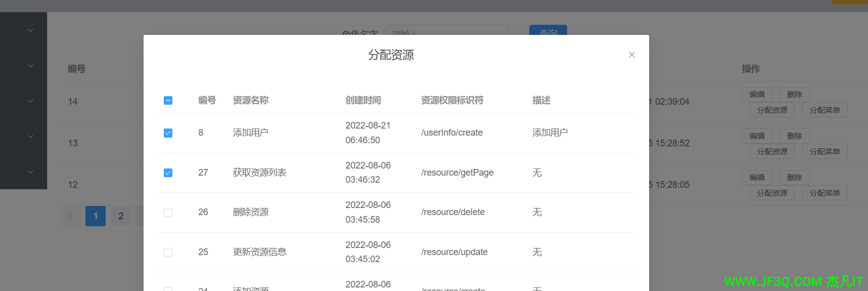This screenshot has height=291, width=868.
Task: Toggle the select-all checkbox in header
Action: 168,100
